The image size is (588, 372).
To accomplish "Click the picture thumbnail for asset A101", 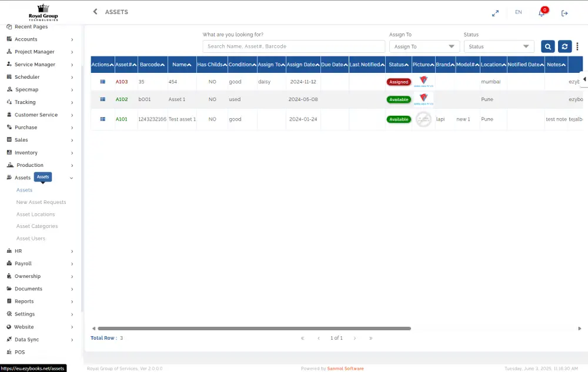I will coord(423,119).
